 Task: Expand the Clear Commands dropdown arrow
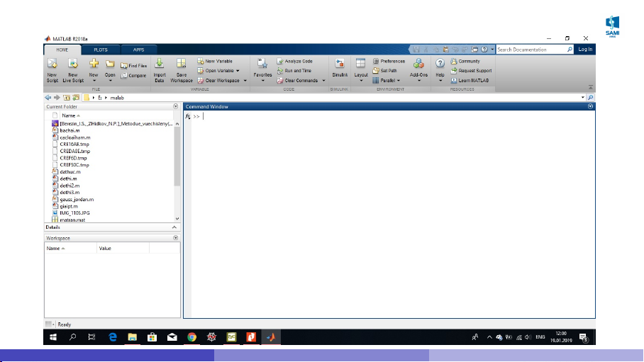point(323,81)
